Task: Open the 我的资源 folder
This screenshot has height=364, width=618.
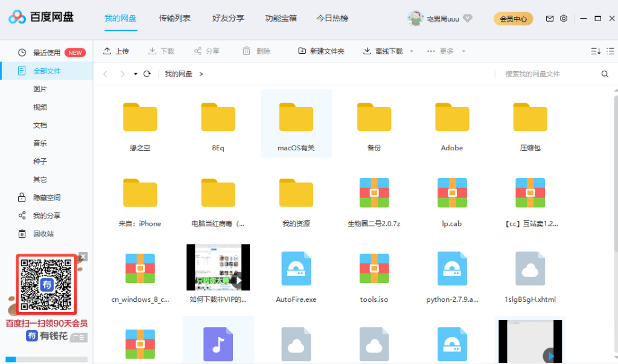Action: (296, 193)
